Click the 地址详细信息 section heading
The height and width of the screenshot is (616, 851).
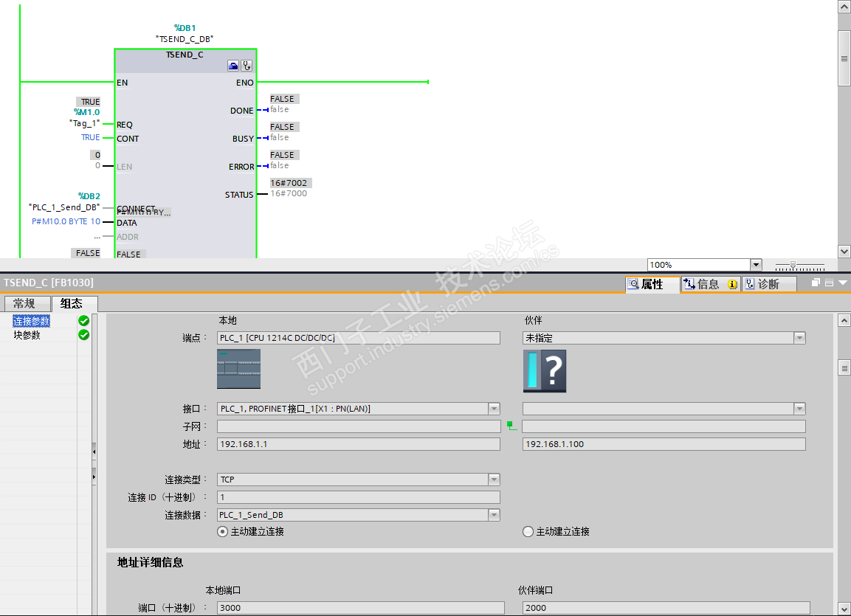[151, 563]
